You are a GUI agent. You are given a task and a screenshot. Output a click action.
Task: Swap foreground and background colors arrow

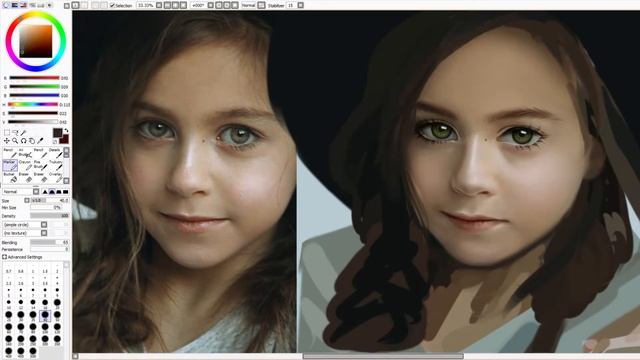67,130
